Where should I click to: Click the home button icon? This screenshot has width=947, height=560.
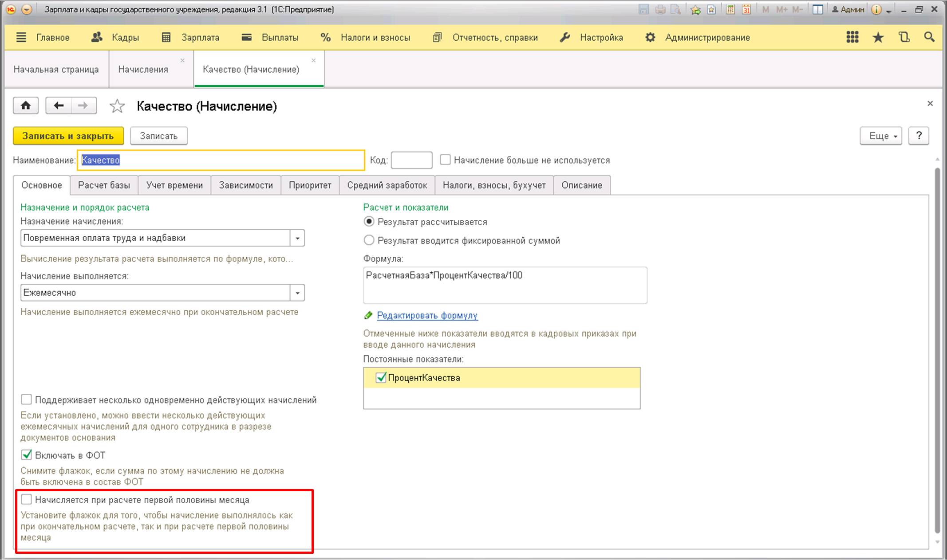point(26,106)
